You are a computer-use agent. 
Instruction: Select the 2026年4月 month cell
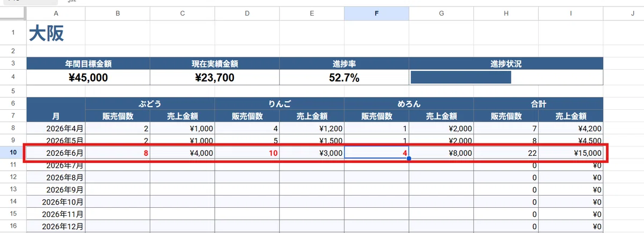tap(56, 128)
